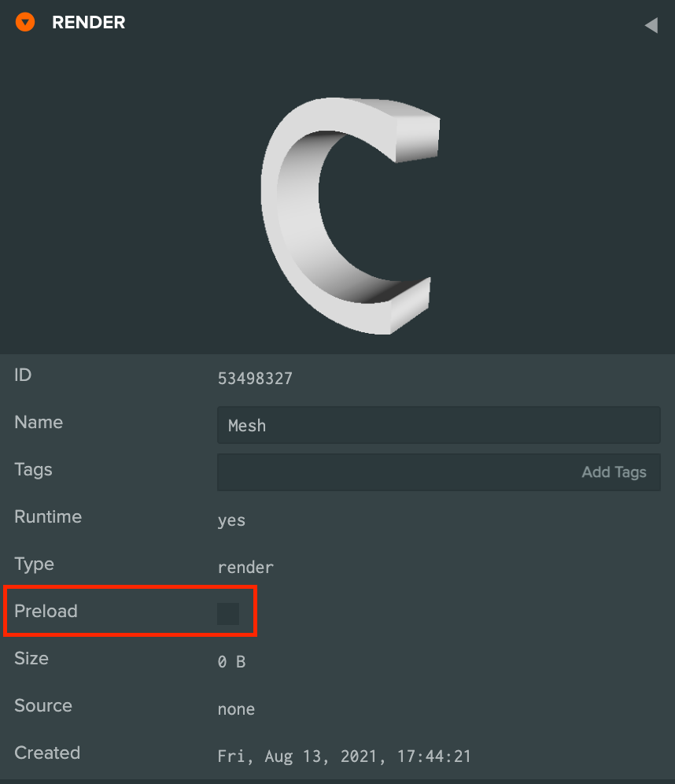The width and height of the screenshot is (675, 784).
Task: Click the 3D letter C mesh preview
Action: pos(350,216)
